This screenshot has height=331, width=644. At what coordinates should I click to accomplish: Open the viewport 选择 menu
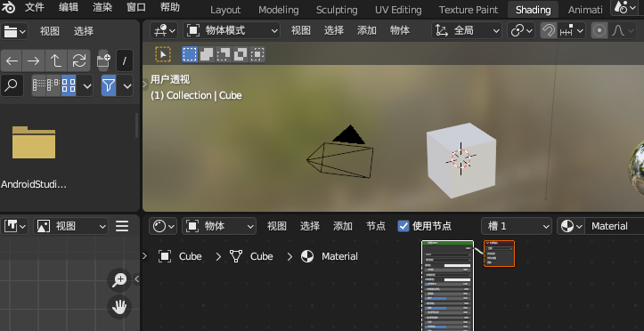[x=333, y=30]
